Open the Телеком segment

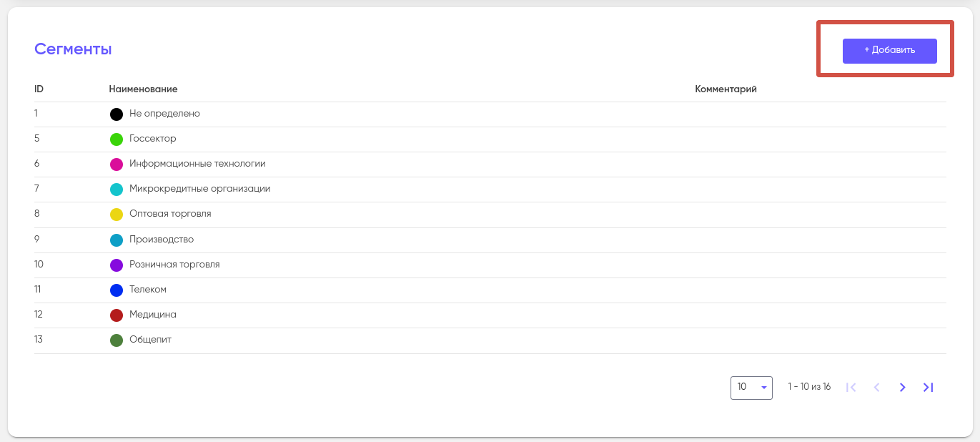(x=148, y=290)
